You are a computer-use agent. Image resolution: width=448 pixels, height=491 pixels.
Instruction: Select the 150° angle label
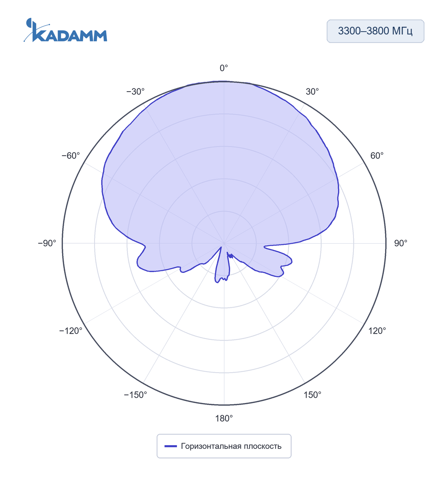tap(312, 395)
